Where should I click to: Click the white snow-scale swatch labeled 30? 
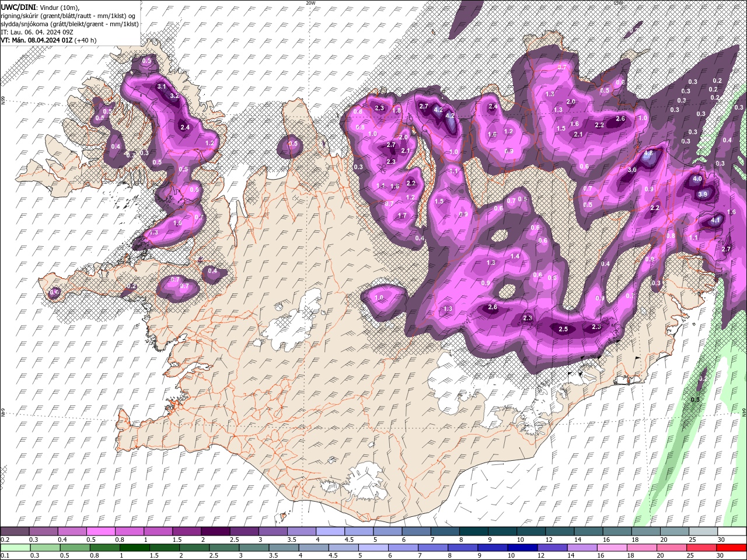[x=732, y=531]
